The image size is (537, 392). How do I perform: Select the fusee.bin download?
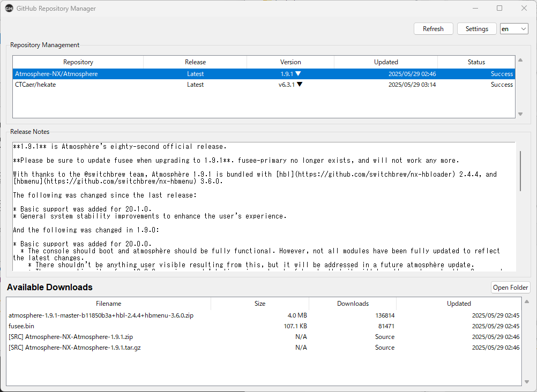(x=264, y=326)
